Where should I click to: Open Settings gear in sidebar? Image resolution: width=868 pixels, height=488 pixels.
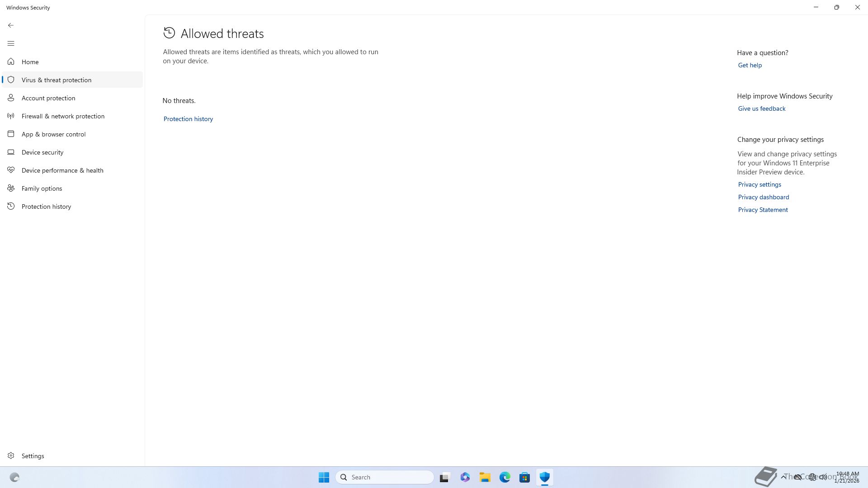click(11, 456)
